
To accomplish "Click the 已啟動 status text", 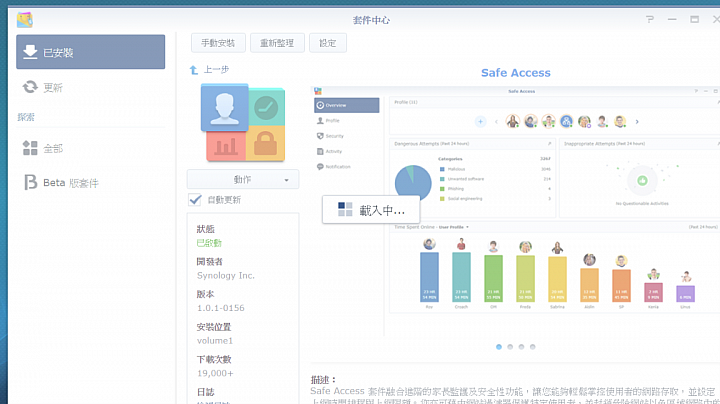I will click(209, 243).
